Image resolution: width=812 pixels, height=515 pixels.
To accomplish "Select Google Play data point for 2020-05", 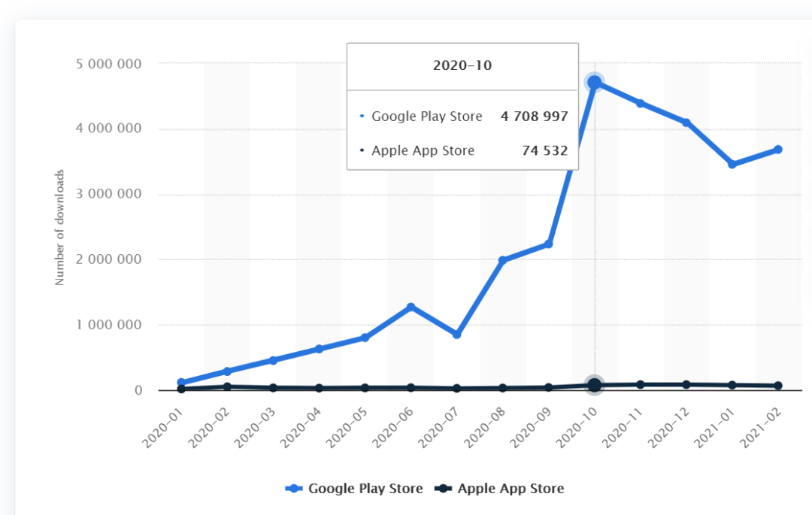I will pyautogui.click(x=365, y=338).
